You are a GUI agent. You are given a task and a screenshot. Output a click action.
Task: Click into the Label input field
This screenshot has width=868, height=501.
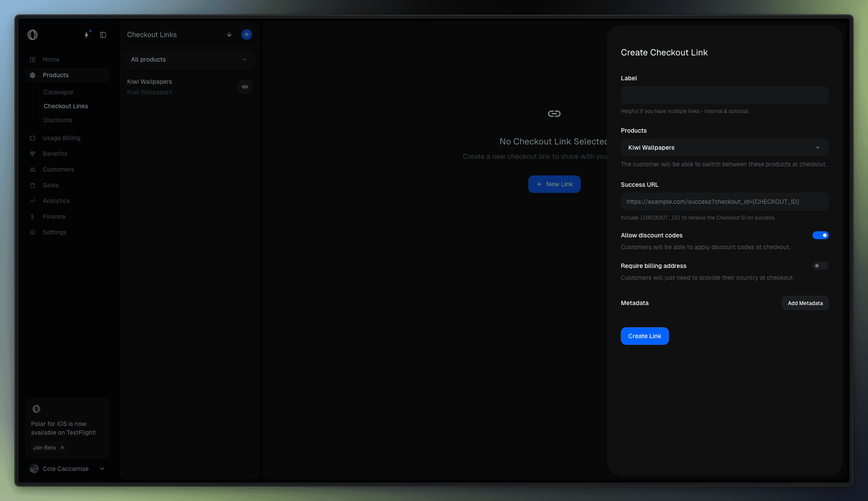pyautogui.click(x=724, y=95)
